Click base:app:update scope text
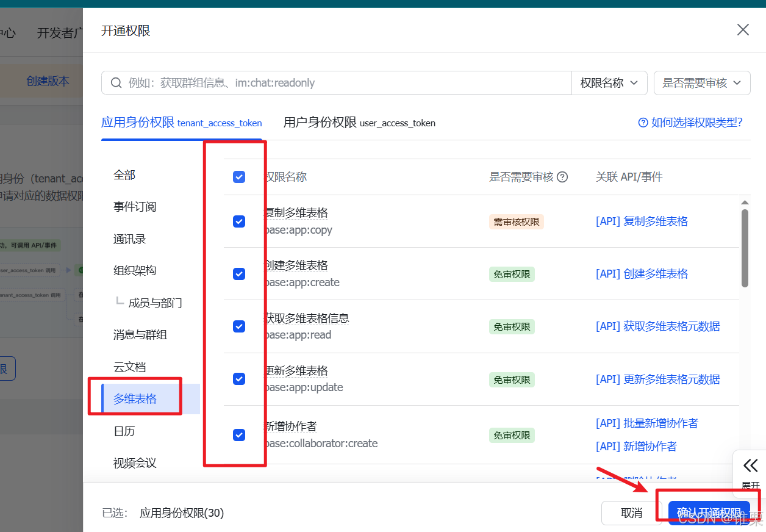 304,387
